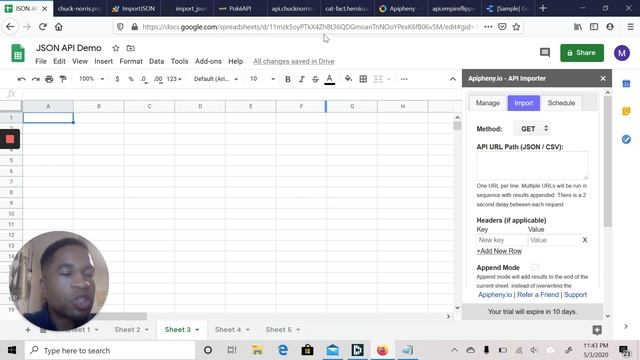Open Refer a Friend link

(538, 295)
